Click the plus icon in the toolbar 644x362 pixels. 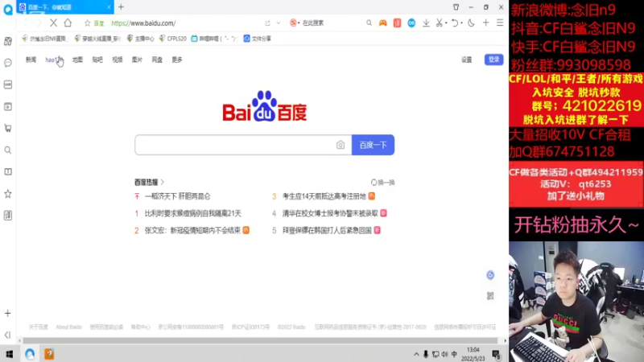pos(486,23)
